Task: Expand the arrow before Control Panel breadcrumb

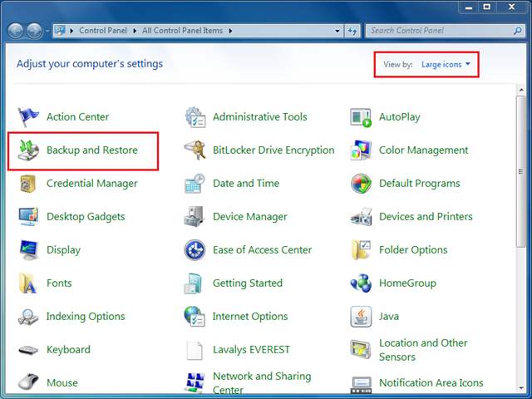Action: 71,31
